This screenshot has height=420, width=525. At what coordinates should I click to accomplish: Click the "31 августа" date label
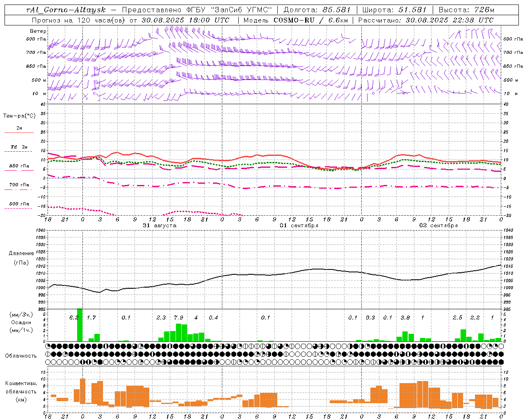coord(160,226)
